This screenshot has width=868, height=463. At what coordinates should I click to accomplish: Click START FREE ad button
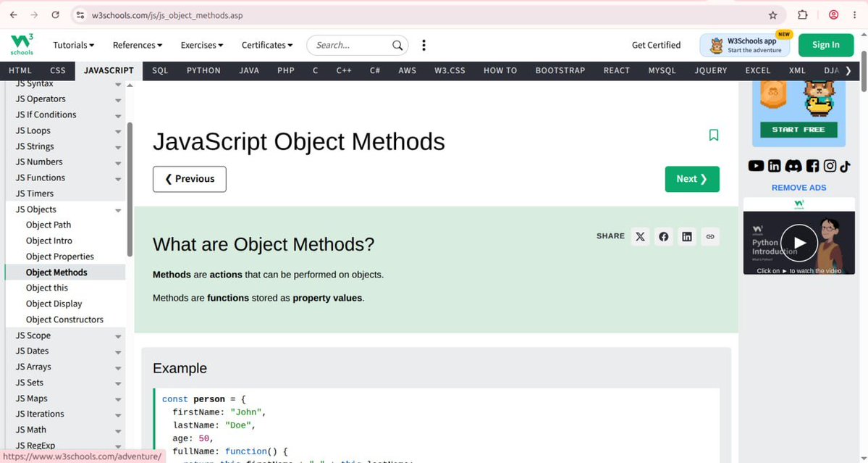pos(799,130)
